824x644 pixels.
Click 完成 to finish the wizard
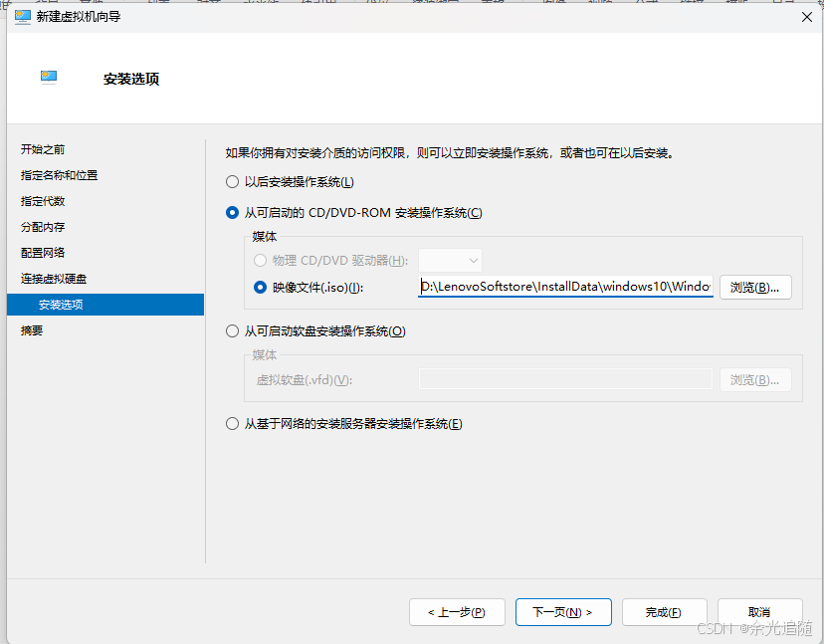[x=664, y=611]
